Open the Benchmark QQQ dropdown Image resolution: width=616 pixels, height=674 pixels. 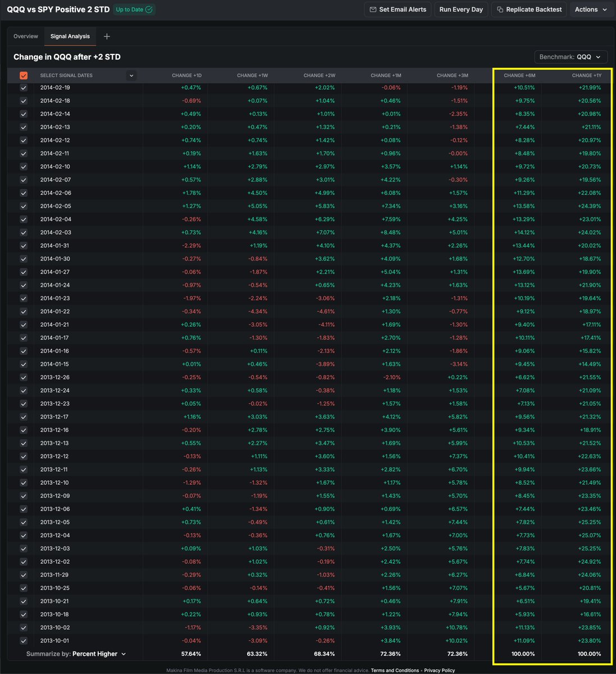571,57
